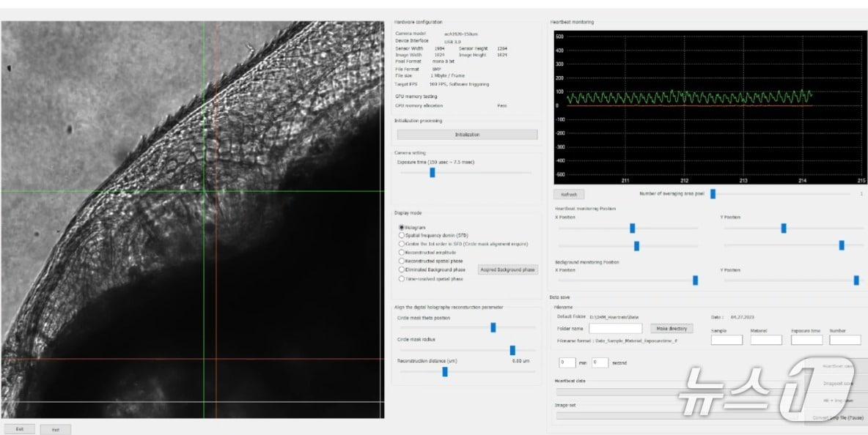Click the Circle mask radius slider handle
The width and height of the screenshot is (868, 435).
pyautogui.click(x=512, y=350)
